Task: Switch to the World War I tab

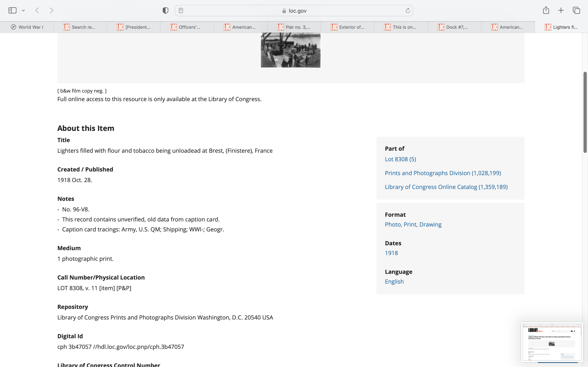Action: (x=27, y=27)
